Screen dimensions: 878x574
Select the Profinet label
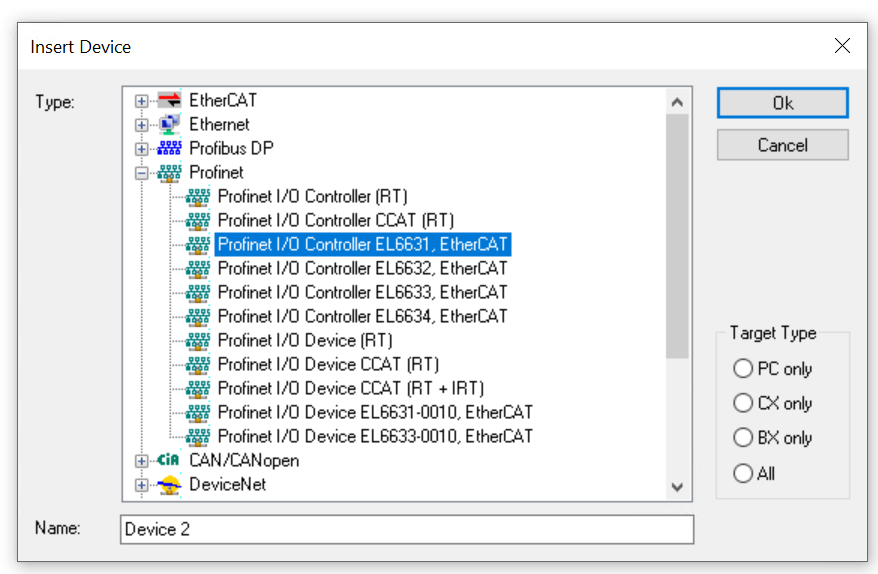pos(216,172)
